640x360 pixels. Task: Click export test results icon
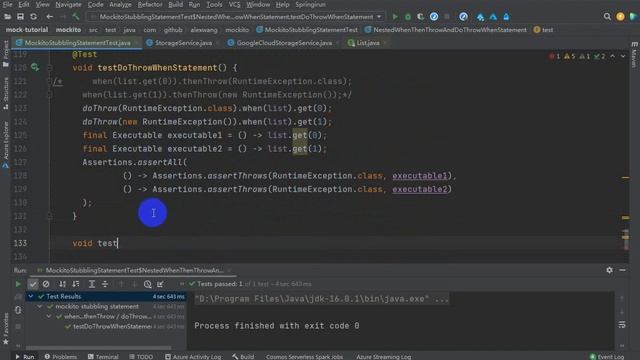[160, 284]
